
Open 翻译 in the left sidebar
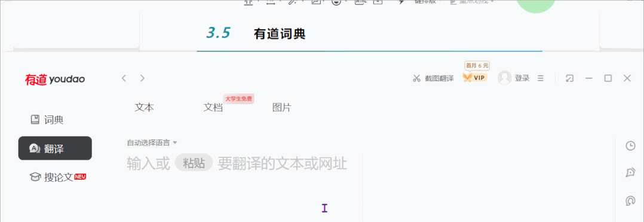(55, 148)
